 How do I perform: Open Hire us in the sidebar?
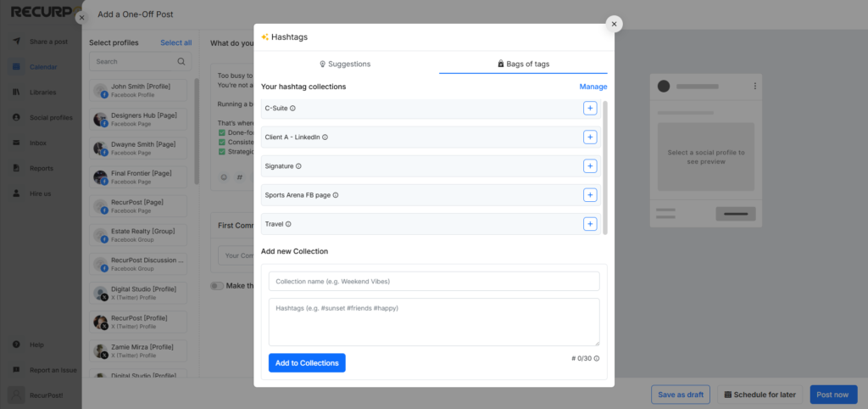point(40,193)
